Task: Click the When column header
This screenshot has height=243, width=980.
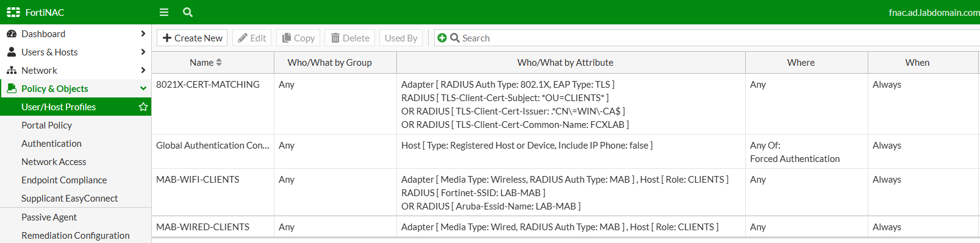Action: click(917, 63)
